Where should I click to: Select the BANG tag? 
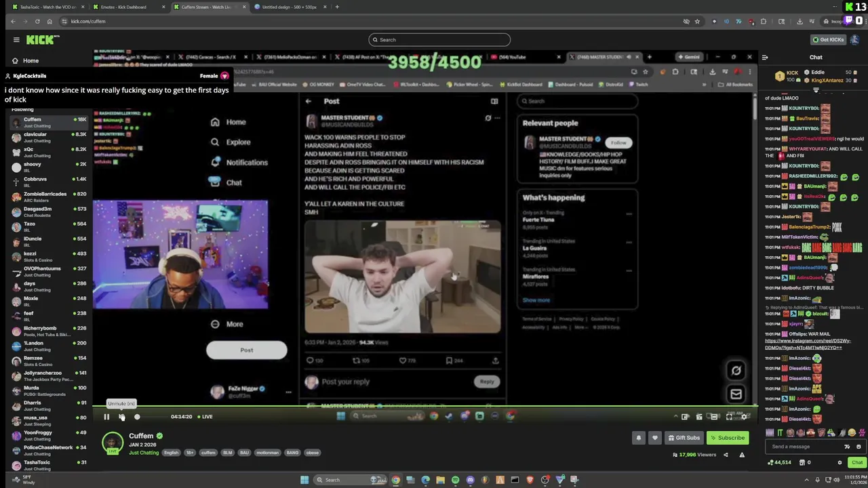tap(292, 453)
